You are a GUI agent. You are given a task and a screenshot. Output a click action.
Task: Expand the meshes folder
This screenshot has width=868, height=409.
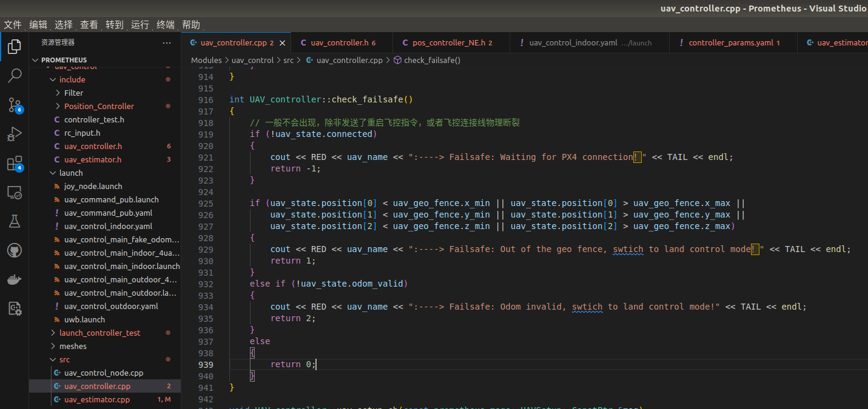click(x=105, y=346)
